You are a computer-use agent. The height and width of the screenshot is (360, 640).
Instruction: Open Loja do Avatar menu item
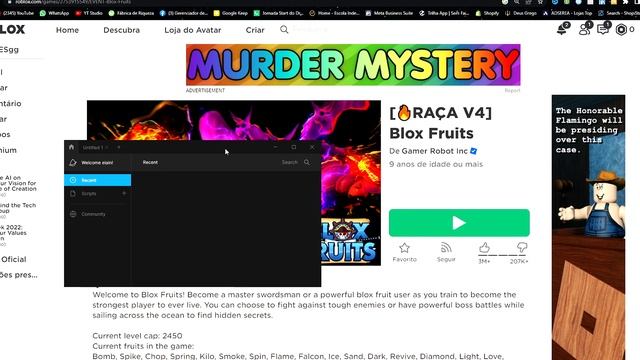193,30
